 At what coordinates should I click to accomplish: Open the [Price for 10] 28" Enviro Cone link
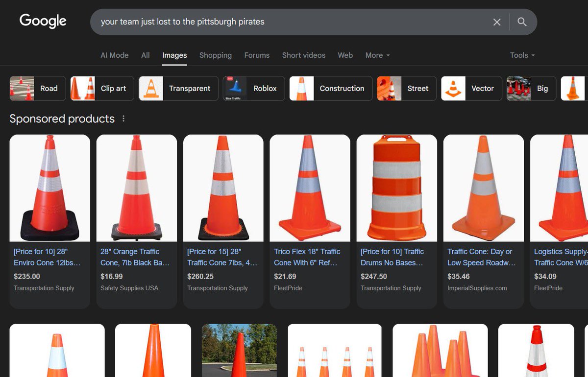click(x=47, y=257)
